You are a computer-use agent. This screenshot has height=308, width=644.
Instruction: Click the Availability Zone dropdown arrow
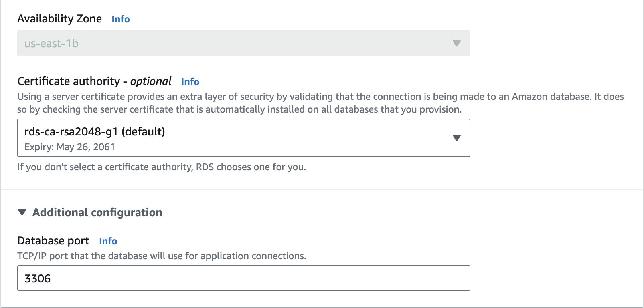click(x=456, y=43)
